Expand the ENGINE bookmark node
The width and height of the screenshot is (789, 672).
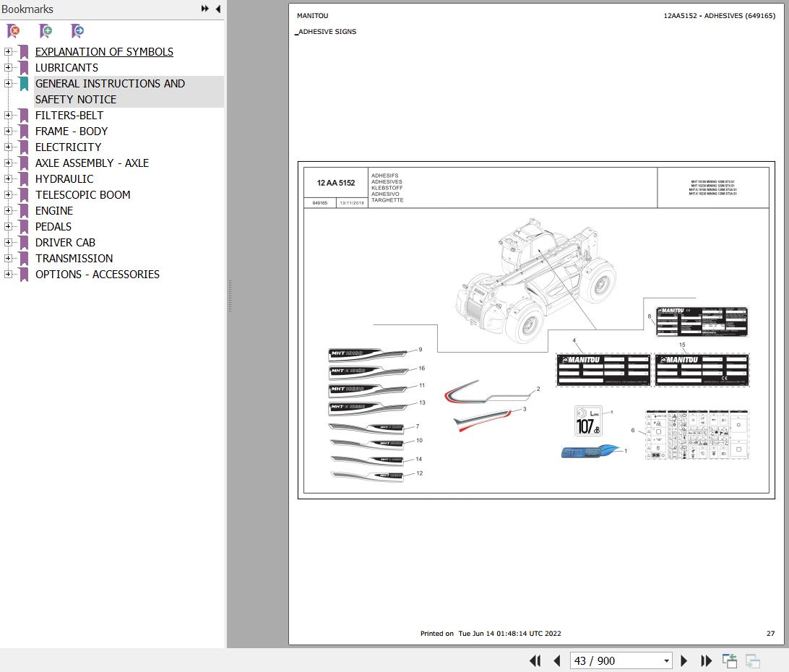(x=7, y=210)
